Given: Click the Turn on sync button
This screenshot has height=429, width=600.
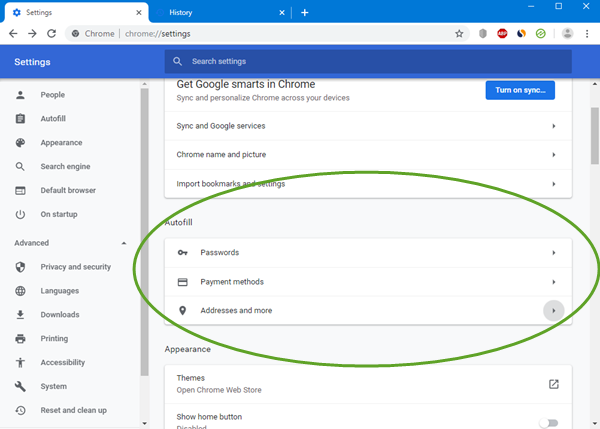Looking at the screenshot, I should tap(519, 90).
